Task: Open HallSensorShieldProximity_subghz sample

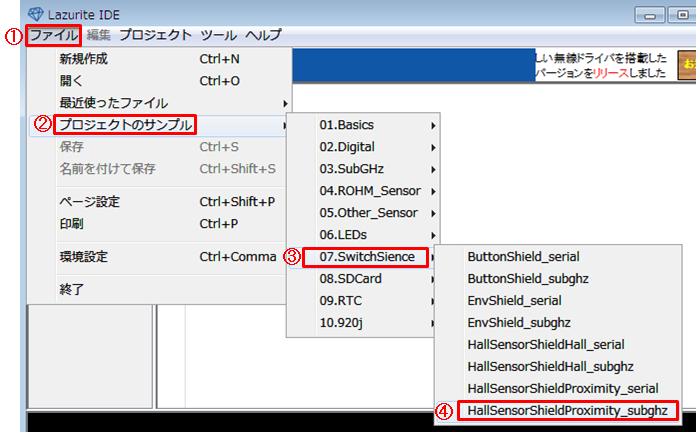Action: [x=558, y=411]
